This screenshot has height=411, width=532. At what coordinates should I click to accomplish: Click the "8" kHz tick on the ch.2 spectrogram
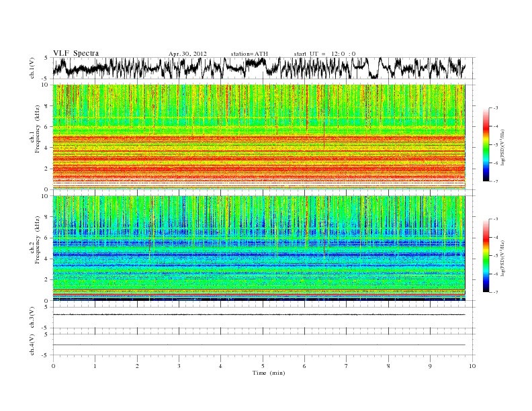pyautogui.click(x=47, y=217)
